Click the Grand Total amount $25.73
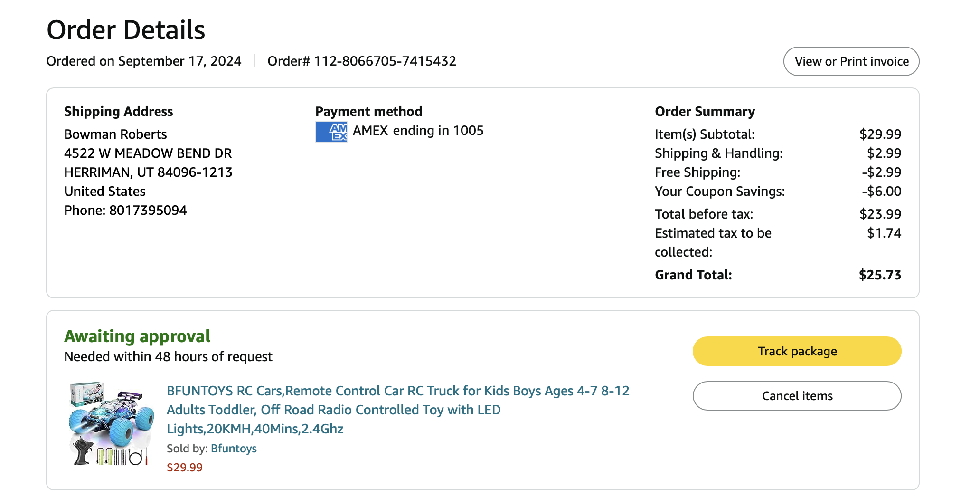 tap(879, 275)
